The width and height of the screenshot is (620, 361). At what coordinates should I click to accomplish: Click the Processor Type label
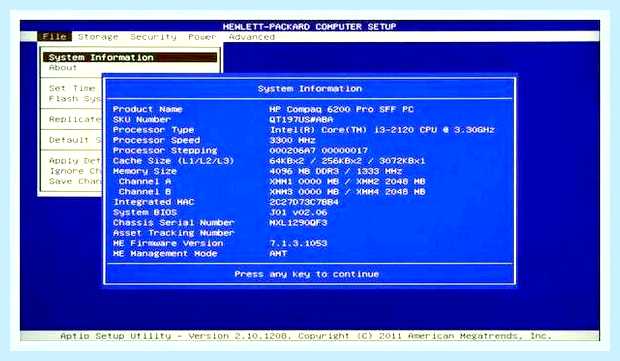(153, 130)
